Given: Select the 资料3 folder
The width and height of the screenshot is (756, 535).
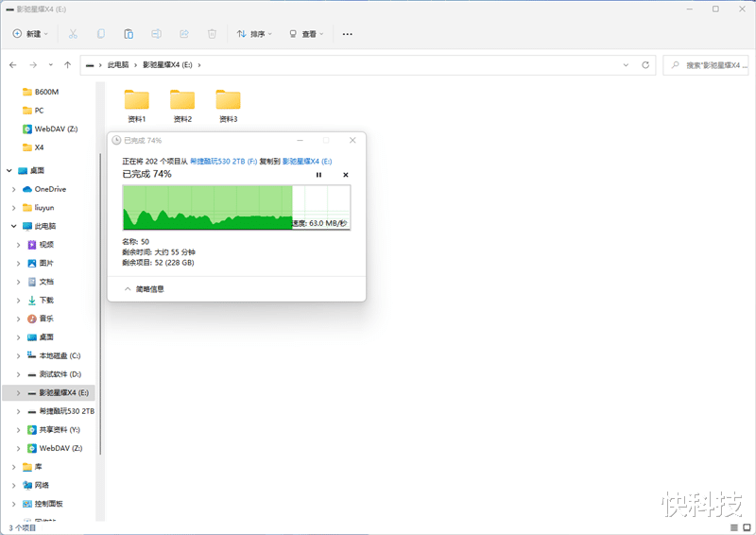Looking at the screenshot, I should coord(229,106).
